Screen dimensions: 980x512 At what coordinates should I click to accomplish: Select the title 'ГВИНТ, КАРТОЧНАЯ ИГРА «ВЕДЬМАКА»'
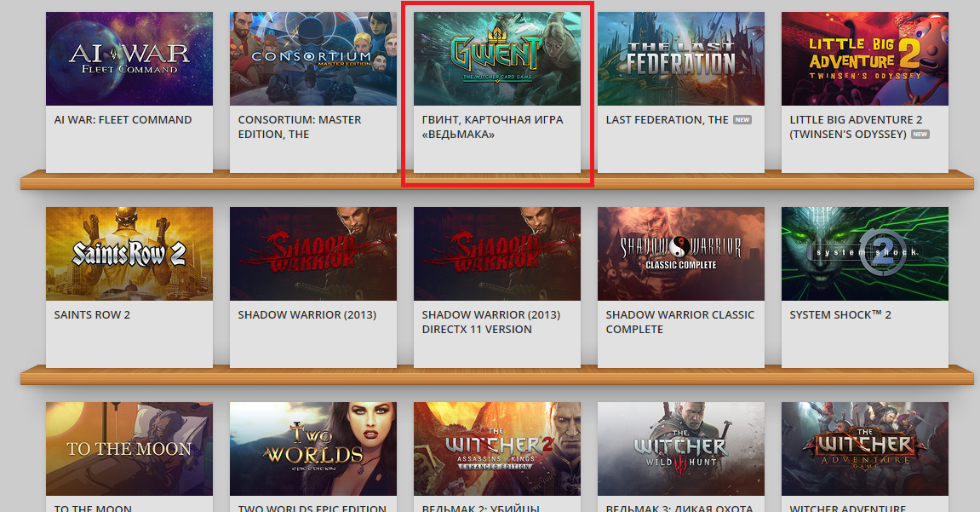pos(492,127)
